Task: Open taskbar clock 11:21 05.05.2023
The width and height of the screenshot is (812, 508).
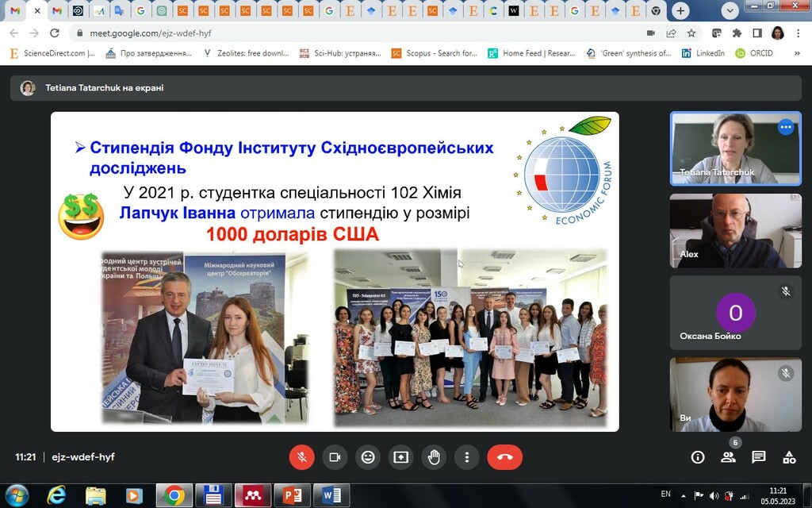Action: click(x=778, y=496)
